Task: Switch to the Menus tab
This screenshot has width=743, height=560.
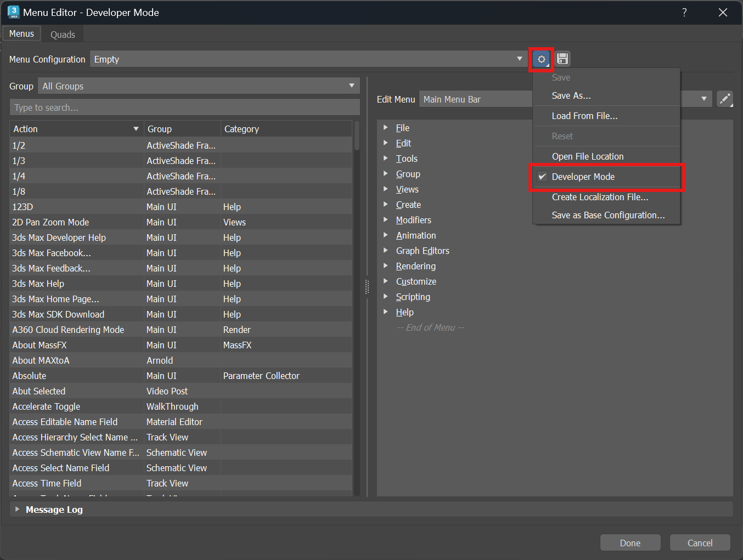Action: tap(21, 33)
